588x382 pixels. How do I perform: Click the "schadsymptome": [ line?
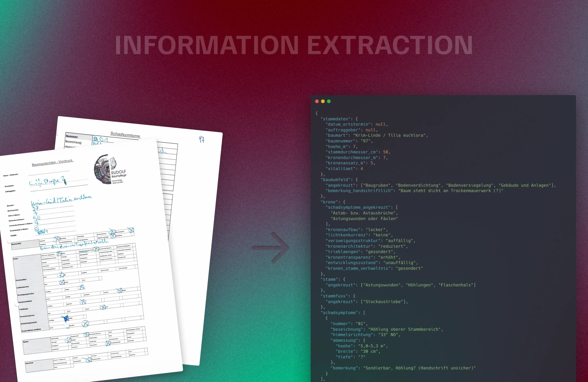click(x=343, y=313)
